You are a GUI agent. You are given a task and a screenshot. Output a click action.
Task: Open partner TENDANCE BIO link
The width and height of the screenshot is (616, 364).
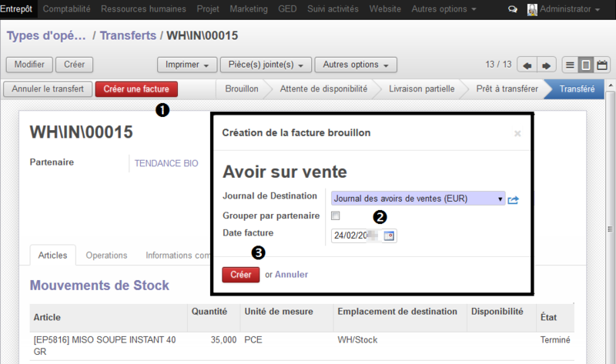166,163
